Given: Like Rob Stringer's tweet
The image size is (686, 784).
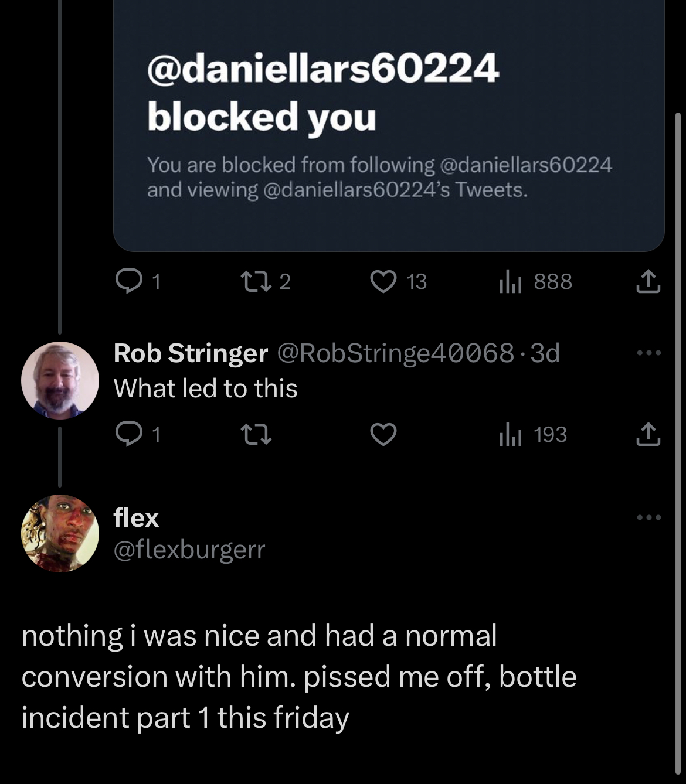Looking at the screenshot, I should click(383, 435).
